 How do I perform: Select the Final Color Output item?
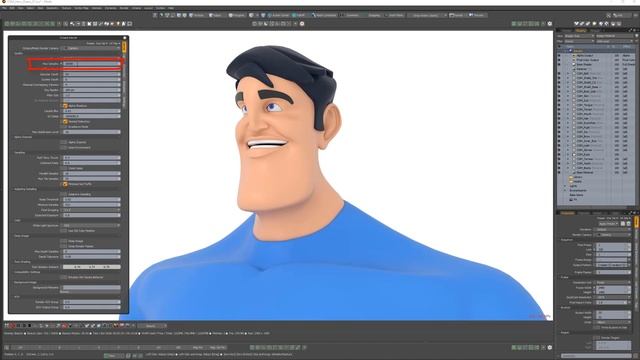588,60
